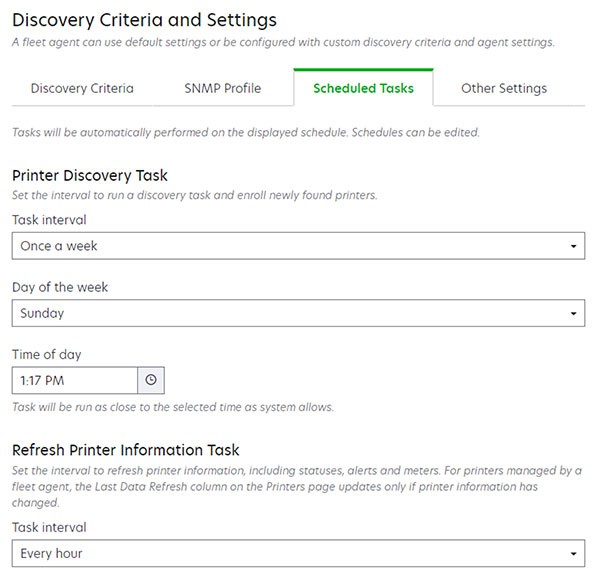
Task: Click the 'Discovery Criteria and Settings' page title
Action: coord(144,19)
